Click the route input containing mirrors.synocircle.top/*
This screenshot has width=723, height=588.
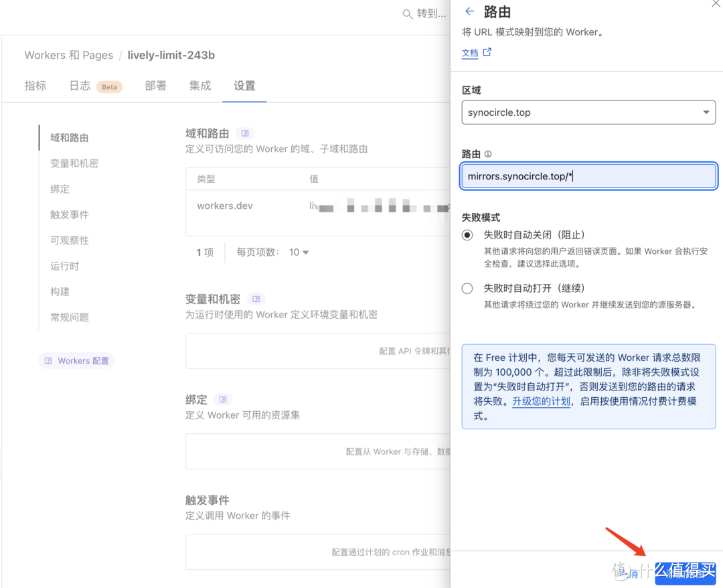pos(588,175)
